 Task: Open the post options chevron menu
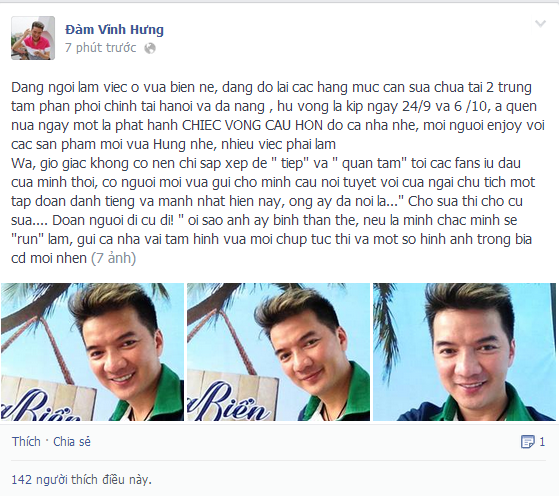(x=540, y=24)
